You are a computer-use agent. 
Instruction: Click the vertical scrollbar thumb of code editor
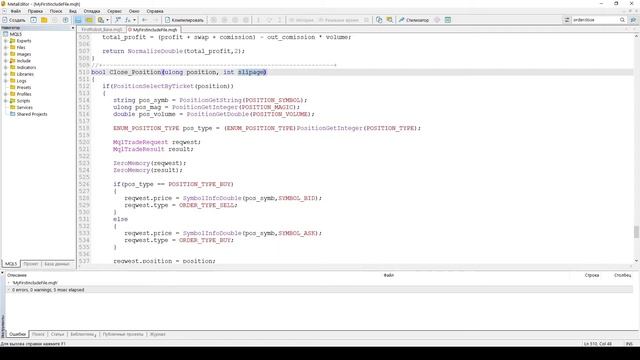coord(636,231)
